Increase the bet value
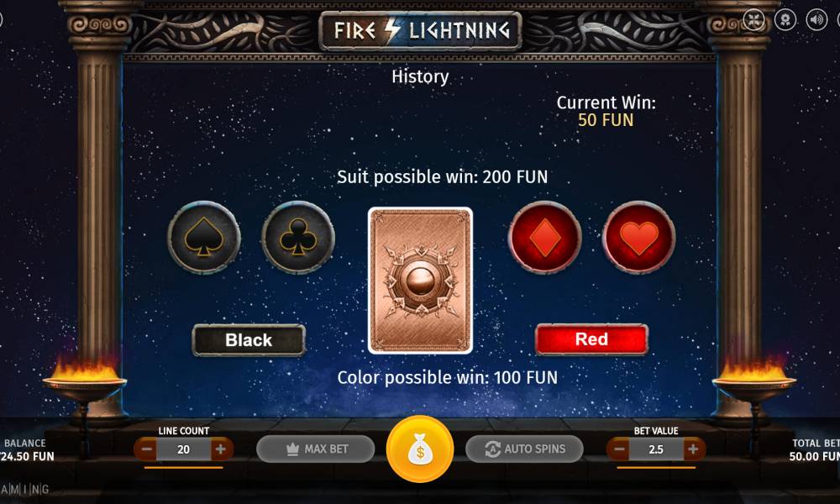840x504 pixels. pyautogui.click(x=693, y=449)
